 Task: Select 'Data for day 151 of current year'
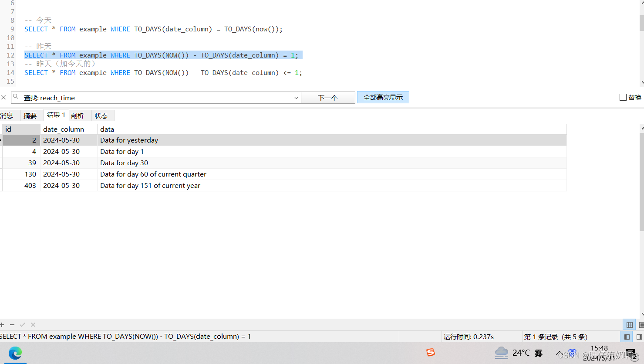coord(332,185)
